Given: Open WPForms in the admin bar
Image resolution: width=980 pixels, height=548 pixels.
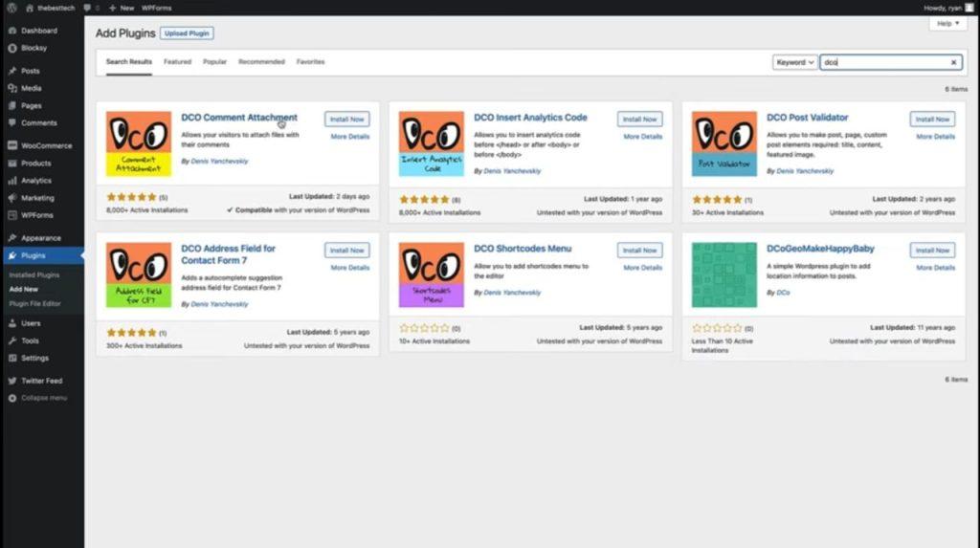Looking at the screenshot, I should 156,8.
